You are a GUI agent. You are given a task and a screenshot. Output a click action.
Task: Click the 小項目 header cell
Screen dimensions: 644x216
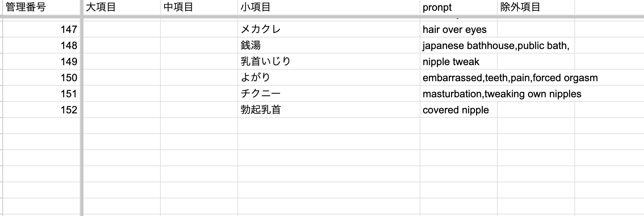tap(328, 7)
